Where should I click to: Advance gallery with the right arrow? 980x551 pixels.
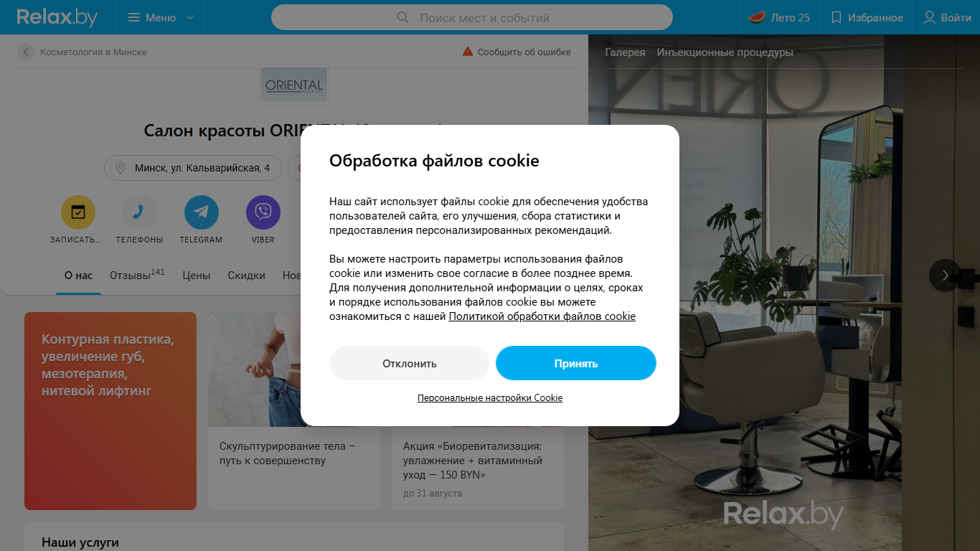click(x=945, y=275)
